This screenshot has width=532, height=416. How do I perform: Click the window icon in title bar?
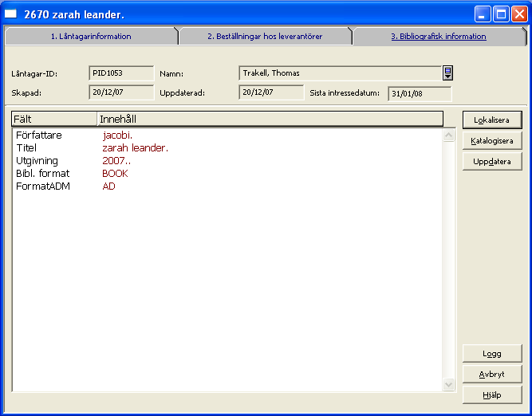(x=10, y=14)
